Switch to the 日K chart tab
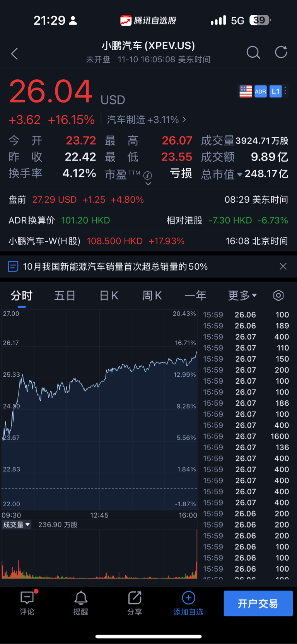The width and height of the screenshot is (297, 644). click(x=109, y=296)
